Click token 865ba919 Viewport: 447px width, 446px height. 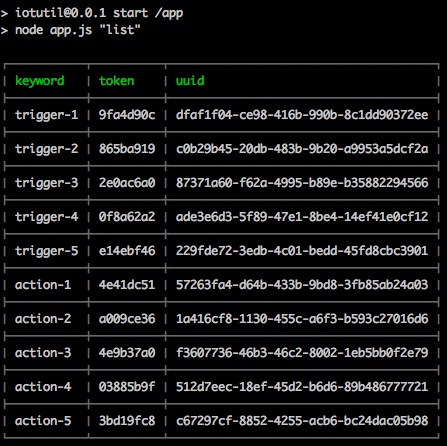(127, 149)
